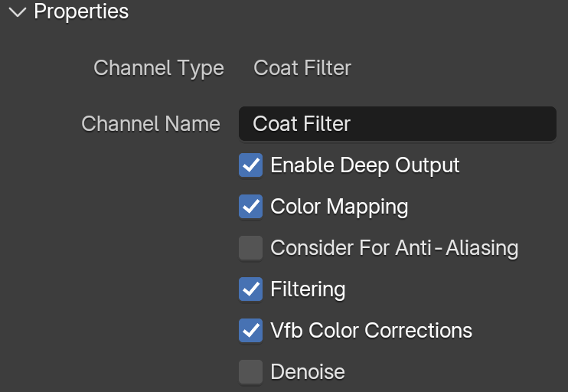
Task: Disable the Enable Deep Output checkbox
Action: pos(250,165)
